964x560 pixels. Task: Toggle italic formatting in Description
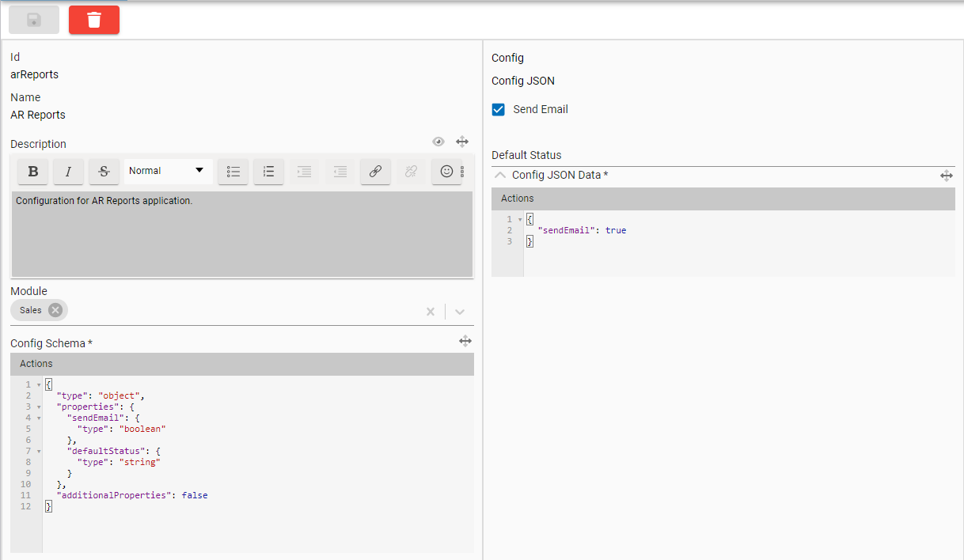point(68,171)
